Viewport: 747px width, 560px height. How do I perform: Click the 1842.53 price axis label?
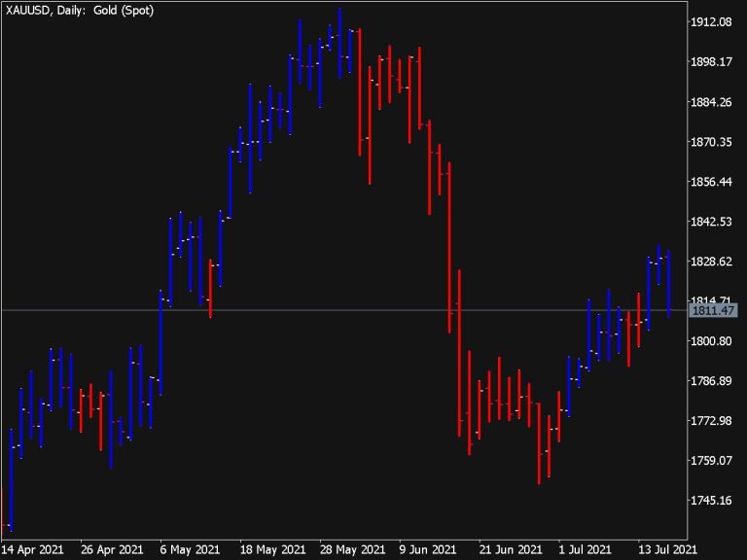[711, 222]
